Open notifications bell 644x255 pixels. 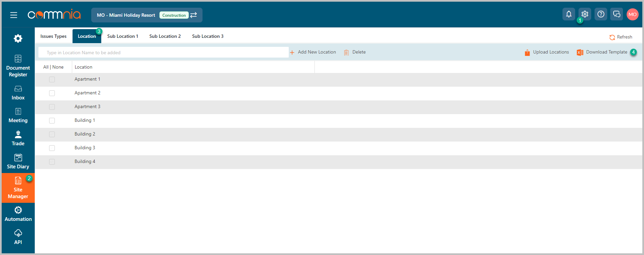coord(568,14)
